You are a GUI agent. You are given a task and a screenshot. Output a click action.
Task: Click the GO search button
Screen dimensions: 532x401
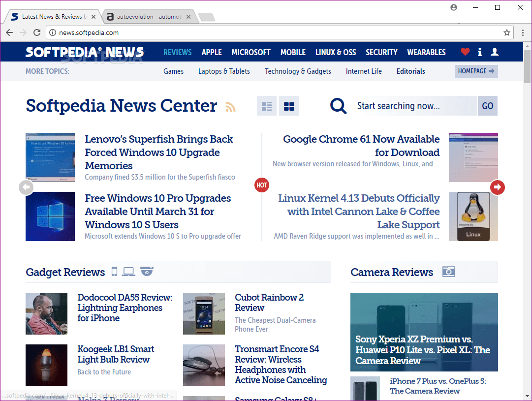click(488, 106)
